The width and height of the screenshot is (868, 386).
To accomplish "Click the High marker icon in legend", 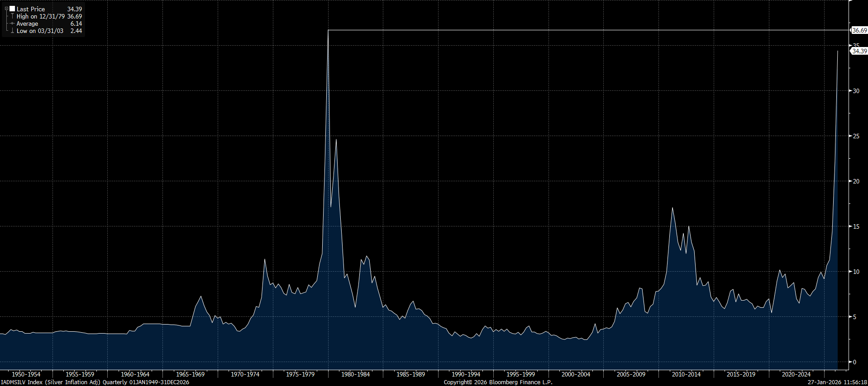I will 12,16.
